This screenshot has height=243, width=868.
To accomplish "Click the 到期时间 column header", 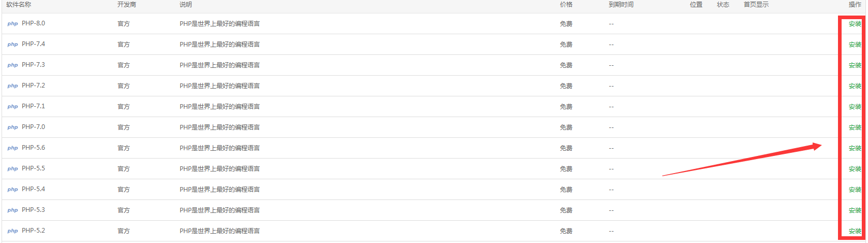I will click(x=621, y=5).
